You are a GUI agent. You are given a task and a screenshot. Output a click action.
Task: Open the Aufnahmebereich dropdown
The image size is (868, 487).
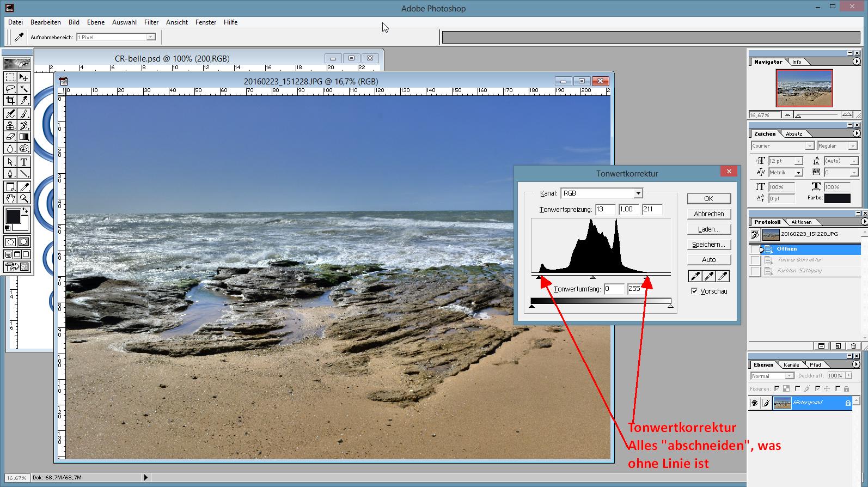tap(150, 37)
